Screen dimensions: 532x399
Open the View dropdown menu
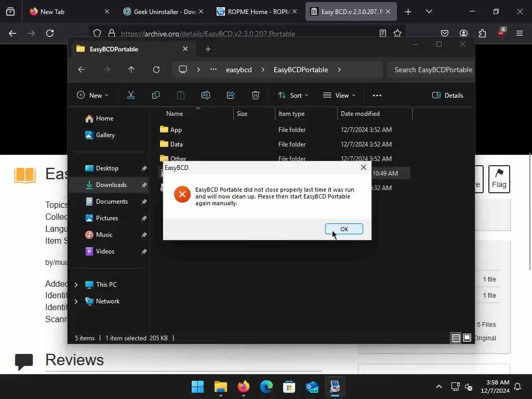pos(339,96)
